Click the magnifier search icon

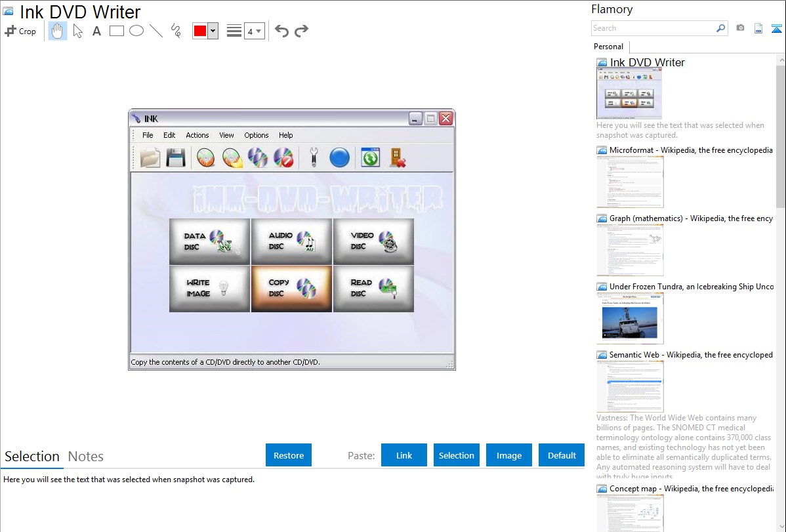[x=720, y=28]
